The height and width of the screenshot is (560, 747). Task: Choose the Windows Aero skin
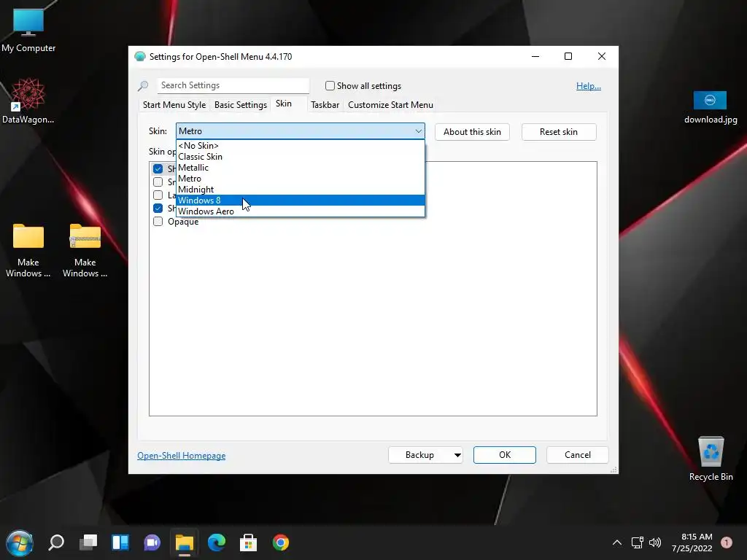300,211
